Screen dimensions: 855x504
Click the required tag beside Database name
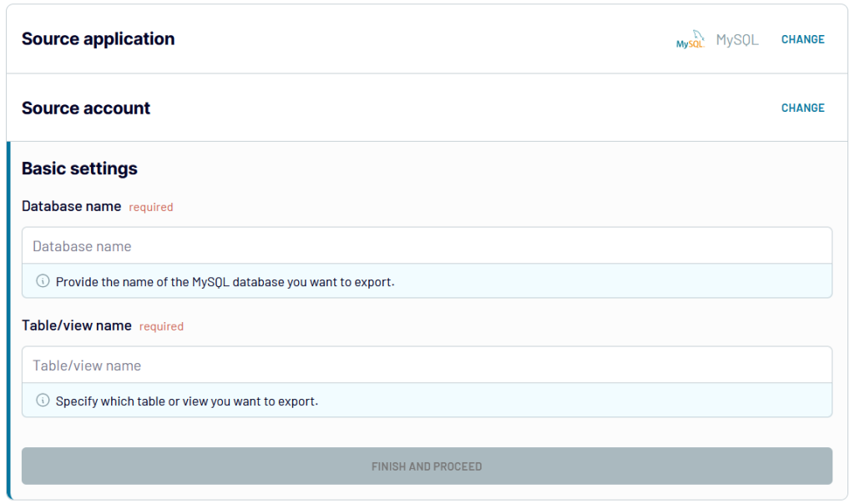tap(151, 207)
